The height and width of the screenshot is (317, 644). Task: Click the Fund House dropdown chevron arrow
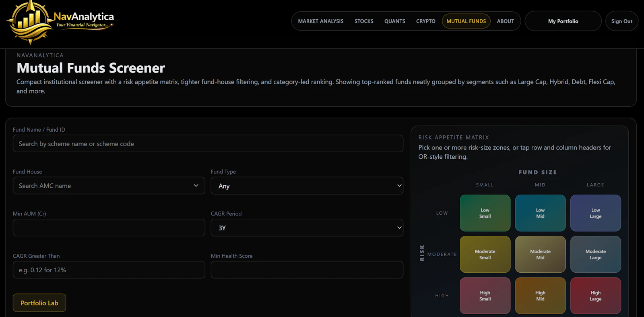click(x=196, y=186)
